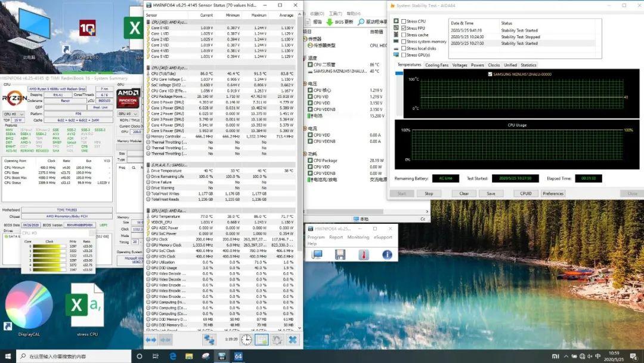Open sensors via the thermometer icon
Viewport: 644px width, 363px height.
pos(363,255)
